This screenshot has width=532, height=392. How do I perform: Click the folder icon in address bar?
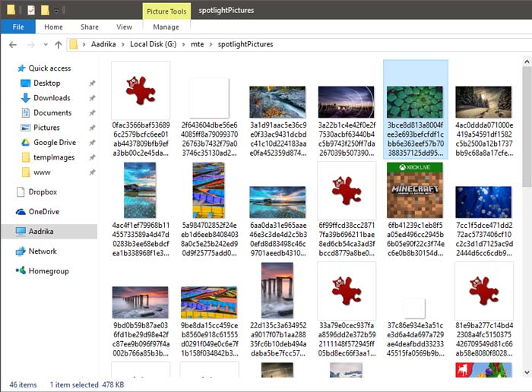click(73, 44)
